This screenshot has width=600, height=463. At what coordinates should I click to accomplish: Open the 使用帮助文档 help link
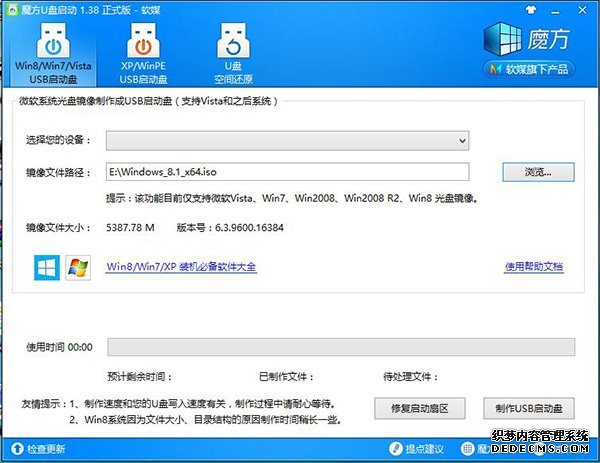point(534,267)
